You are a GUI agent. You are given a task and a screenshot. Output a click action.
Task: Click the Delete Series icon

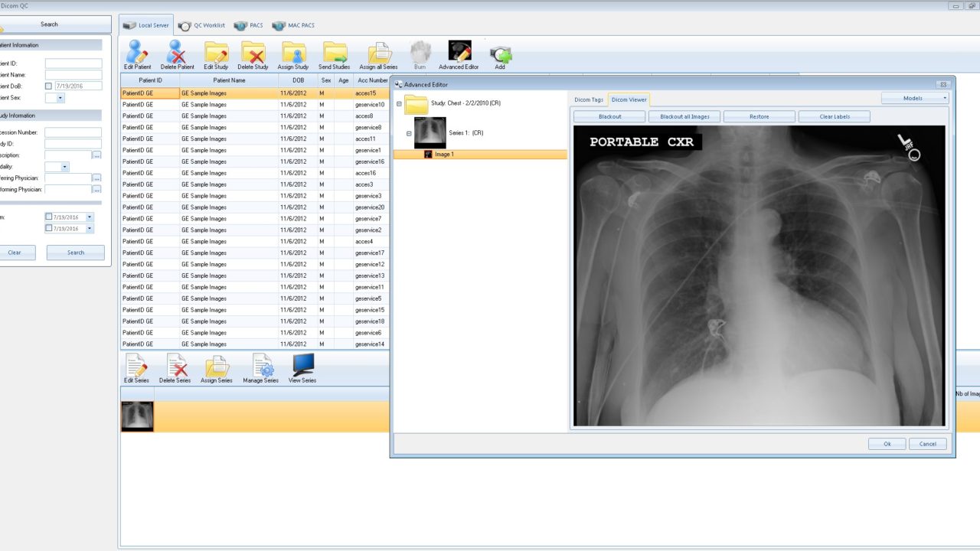pos(175,367)
